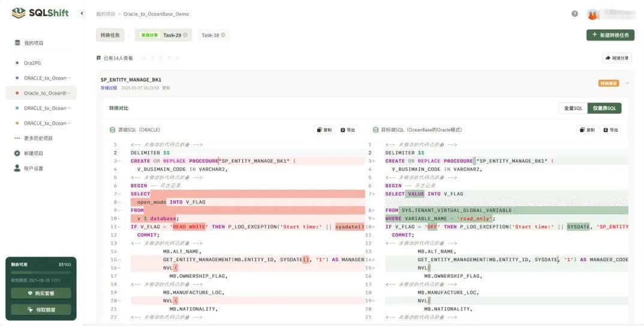Image resolution: width=644 pixels, height=326 pixels.
Task: Expand folded code at target line 12
Action: (x=422, y=243)
